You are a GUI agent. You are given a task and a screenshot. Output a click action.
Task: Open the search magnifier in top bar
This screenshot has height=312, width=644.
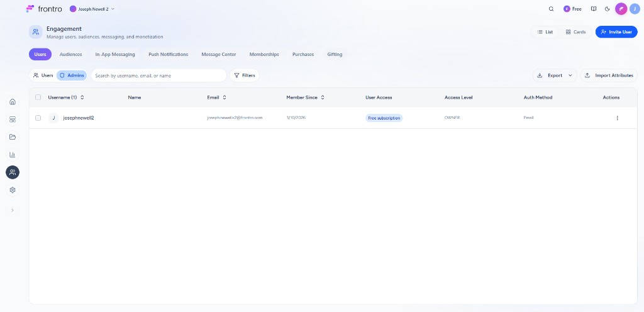click(551, 9)
